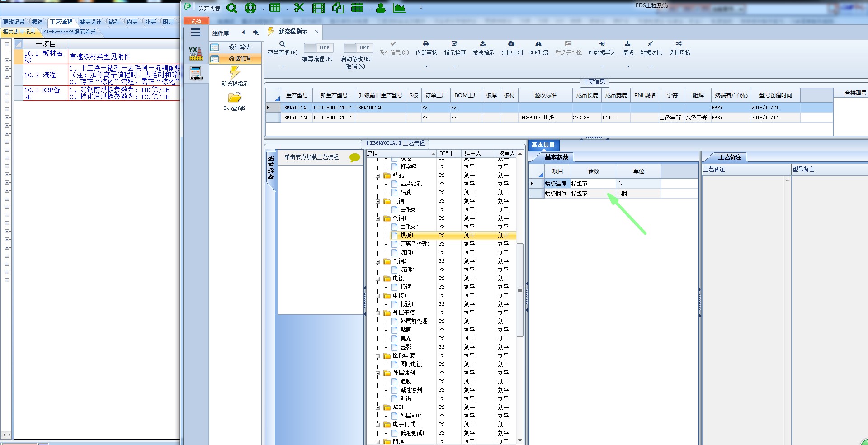Click the 主要信息 section label

click(594, 82)
